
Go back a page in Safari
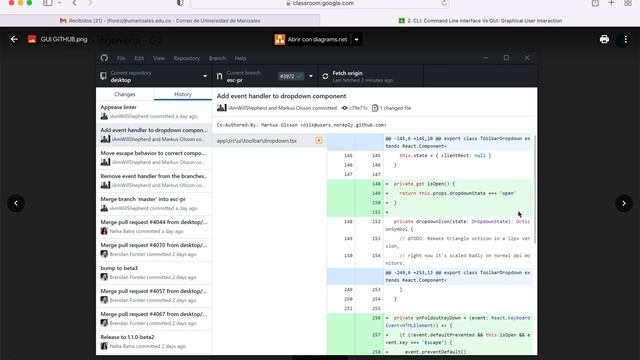(74, 3)
